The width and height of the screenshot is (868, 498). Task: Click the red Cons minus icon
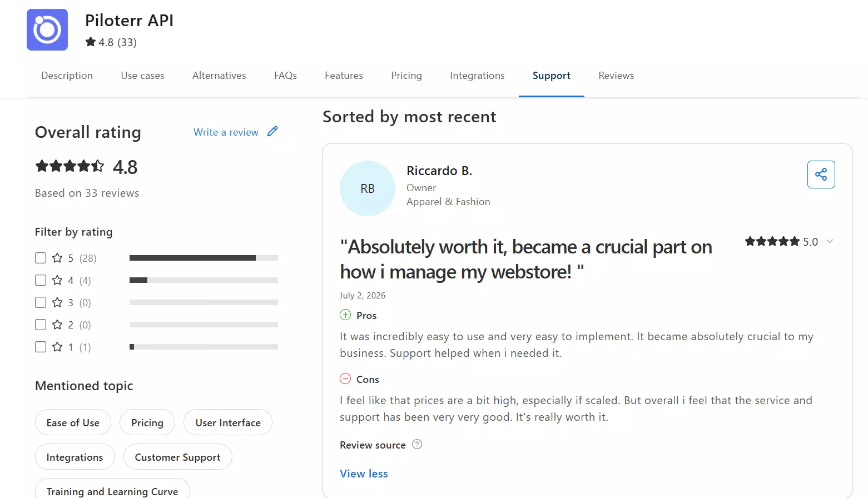tap(345, 379)
